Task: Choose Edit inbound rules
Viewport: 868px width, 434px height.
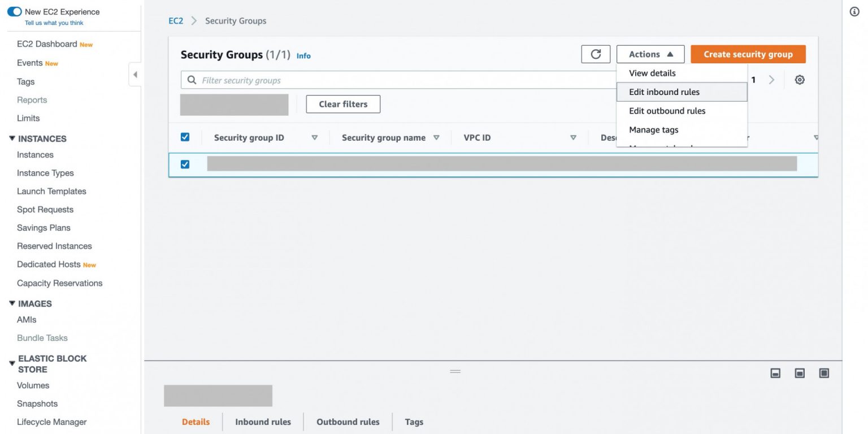Action: (x=682, y=92)
